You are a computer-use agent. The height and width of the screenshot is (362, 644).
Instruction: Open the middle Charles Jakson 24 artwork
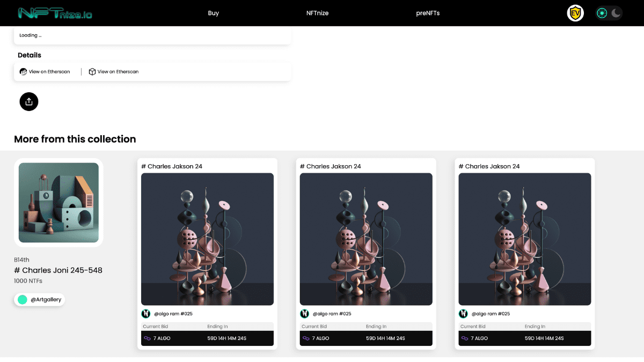point(366,239)
